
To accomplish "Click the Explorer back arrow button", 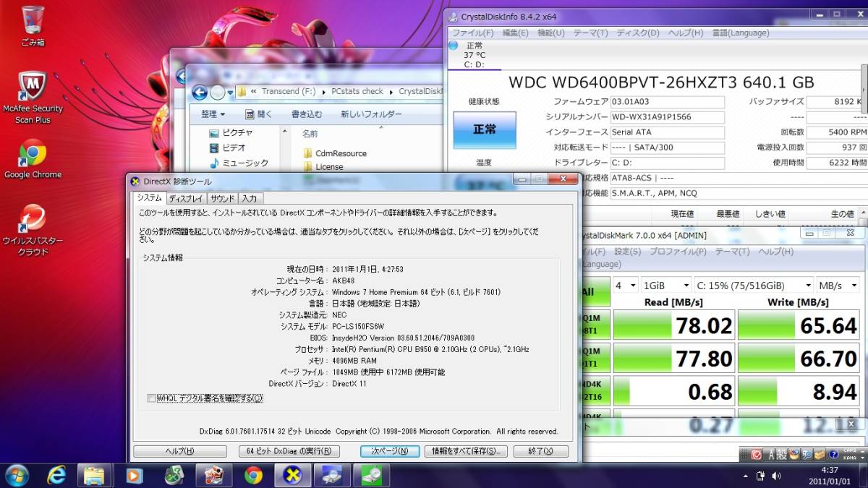I will tap(200, 92).
